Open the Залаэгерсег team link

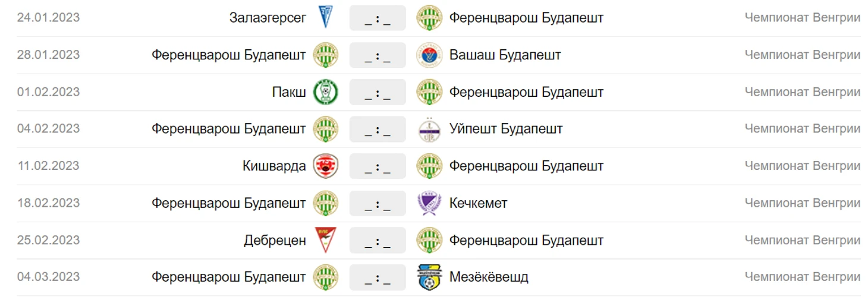coord(268,18)
